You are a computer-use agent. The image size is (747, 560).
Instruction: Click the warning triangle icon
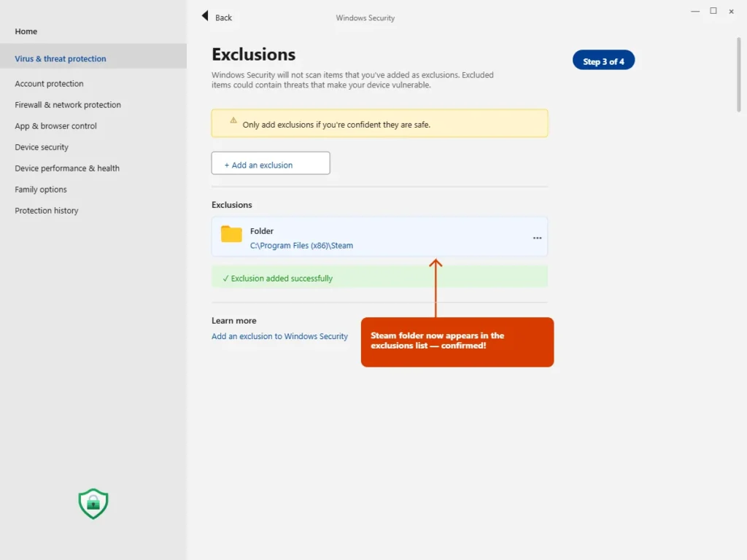233,120
